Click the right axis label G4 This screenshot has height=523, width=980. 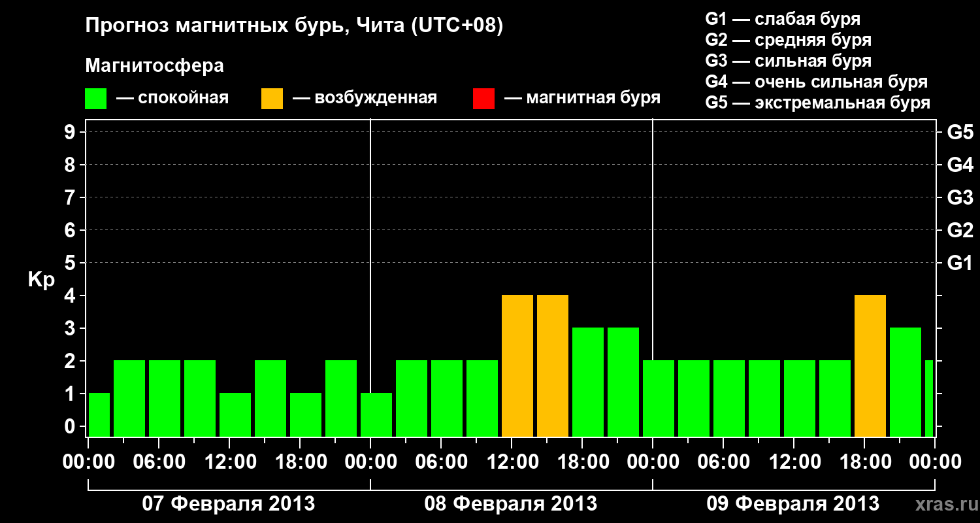point(960,165)
